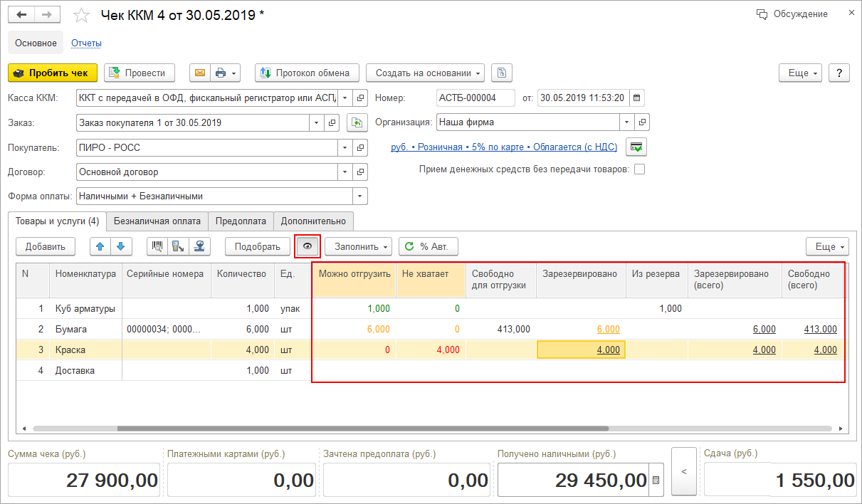Click the email envelope icon in toolbar
Image resolution: width=862 pixels, height=504 pixels.
[x=200, y=73]
